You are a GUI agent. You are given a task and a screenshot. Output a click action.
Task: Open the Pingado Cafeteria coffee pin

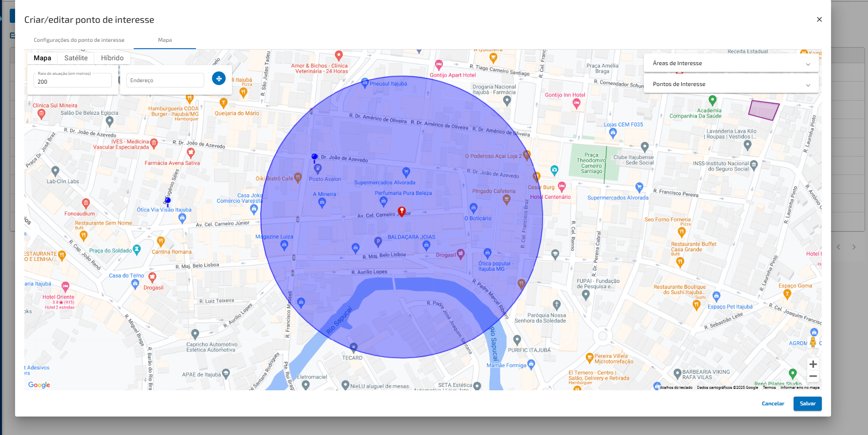tap(507, 200)
